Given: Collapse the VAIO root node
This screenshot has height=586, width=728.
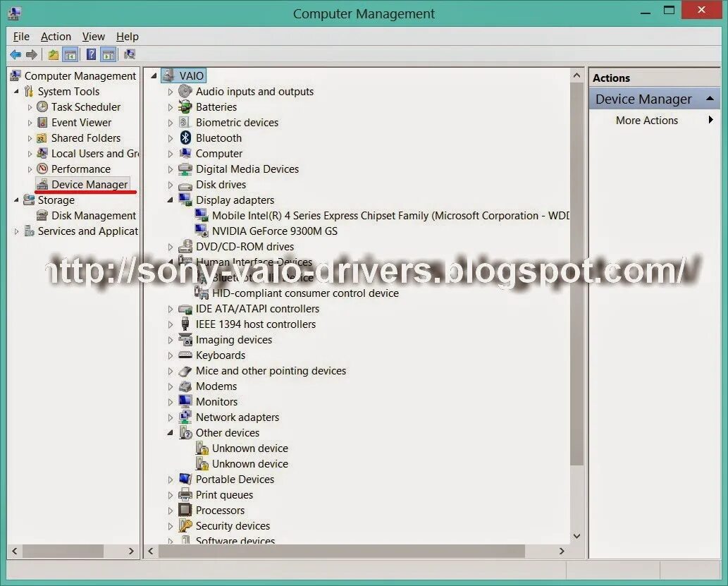Looking at the screenshot, I should click(x=154, y=75).
